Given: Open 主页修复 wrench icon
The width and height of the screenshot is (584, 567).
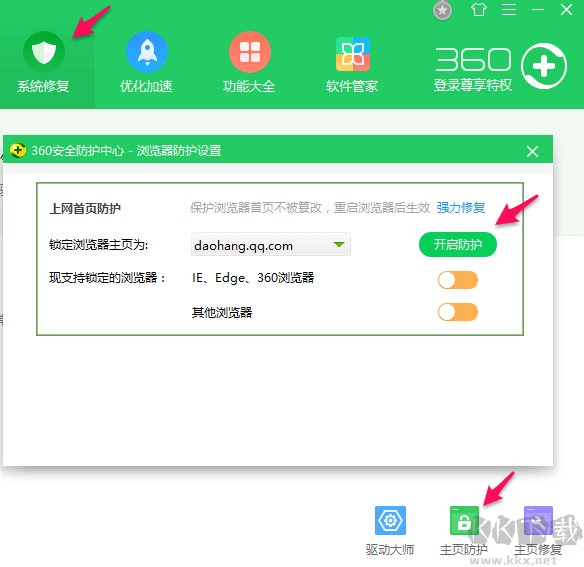Looking at the screenshot, I should 538,520.
